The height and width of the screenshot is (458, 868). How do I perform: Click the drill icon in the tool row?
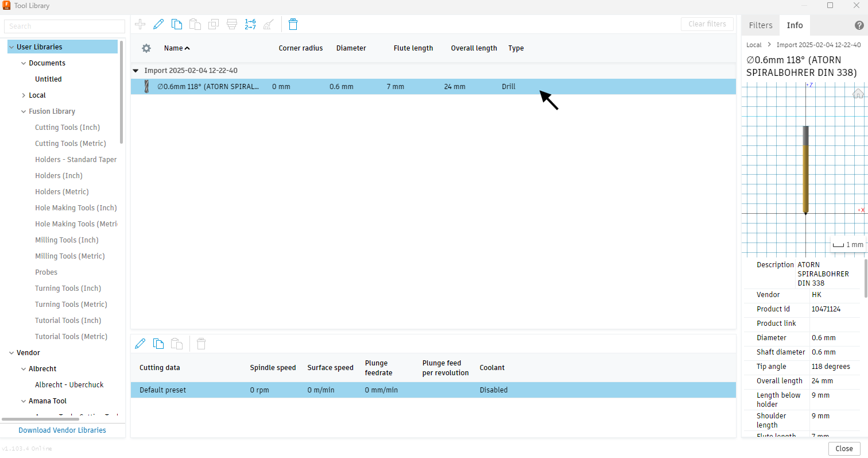(146, 87)
